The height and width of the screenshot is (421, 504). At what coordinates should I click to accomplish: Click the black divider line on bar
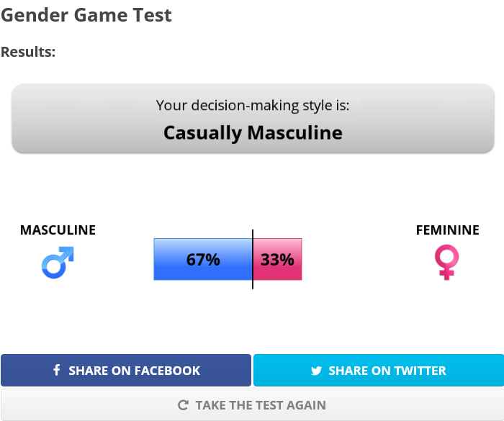253,259
